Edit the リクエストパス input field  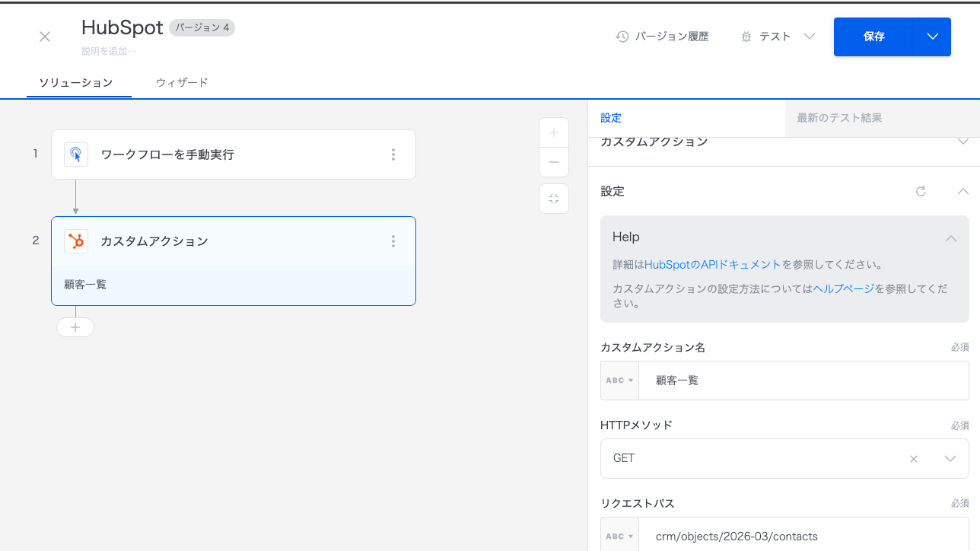803,536
